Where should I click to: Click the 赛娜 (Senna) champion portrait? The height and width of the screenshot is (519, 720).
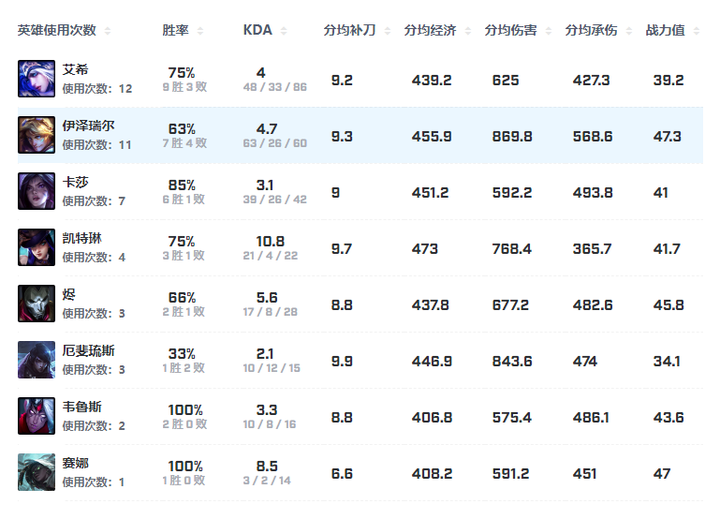point(36,472)
